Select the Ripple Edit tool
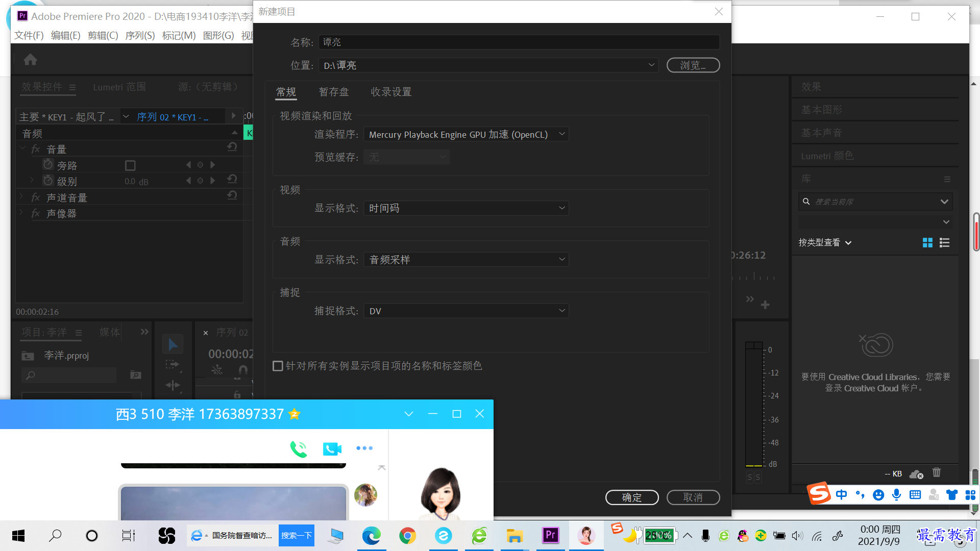The image size is (980, 551). point(173,385)
